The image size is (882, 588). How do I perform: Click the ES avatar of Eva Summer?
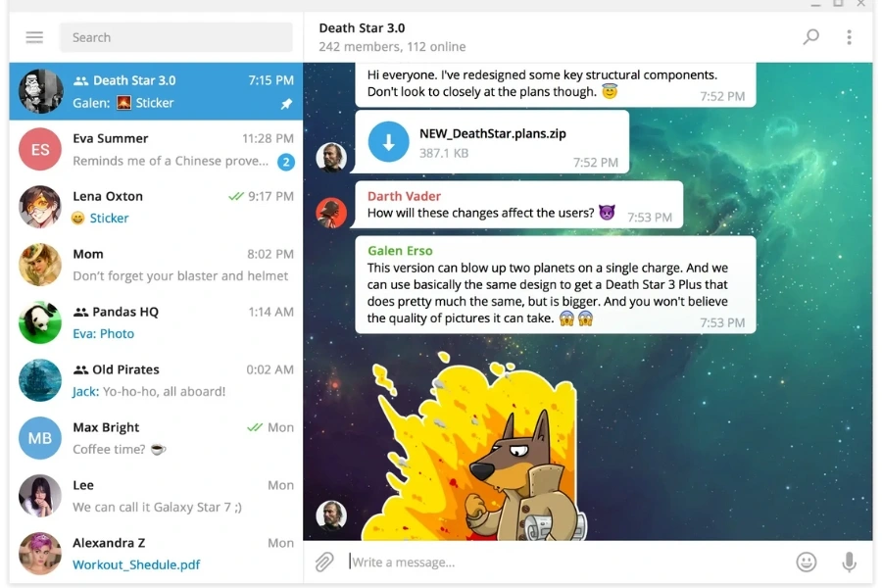point(40,149)
